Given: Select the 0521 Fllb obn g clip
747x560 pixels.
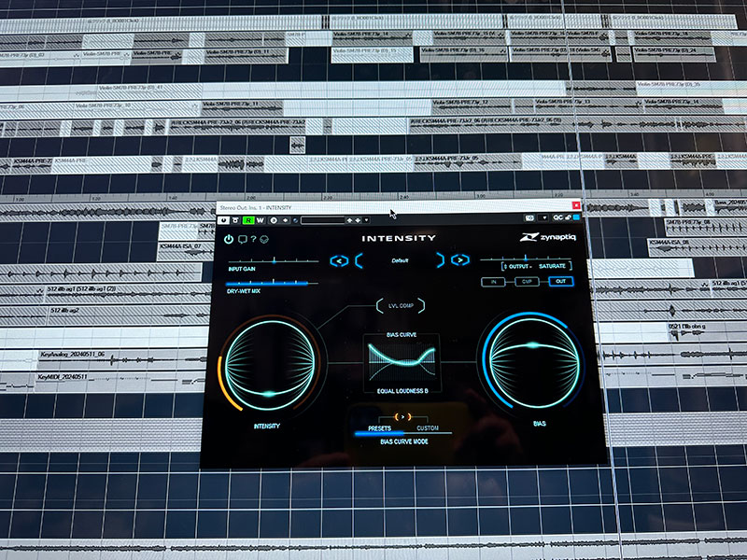Looking at the screenshot, I should pyautogui.click(x=707, y=330).
